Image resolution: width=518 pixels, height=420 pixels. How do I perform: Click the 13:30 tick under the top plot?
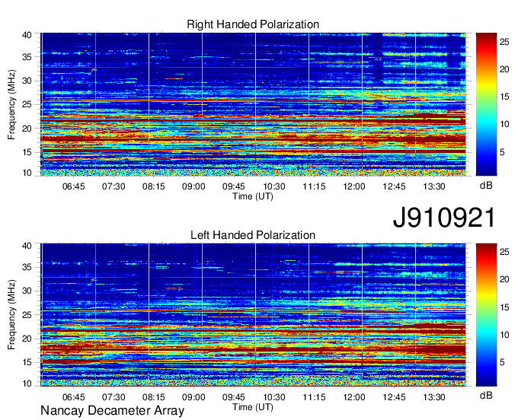pyautogui.click(x=434, y=186)
